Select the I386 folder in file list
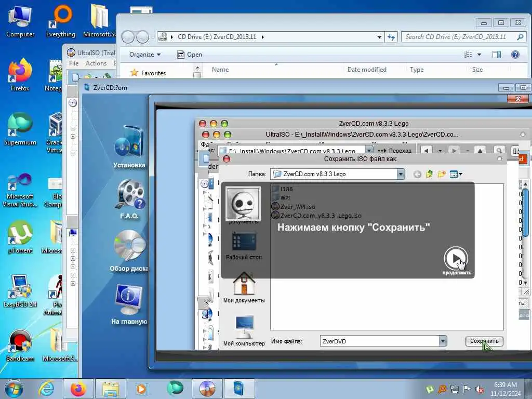The width and height of the screenshot is (532, 399). tap(282, 189)
